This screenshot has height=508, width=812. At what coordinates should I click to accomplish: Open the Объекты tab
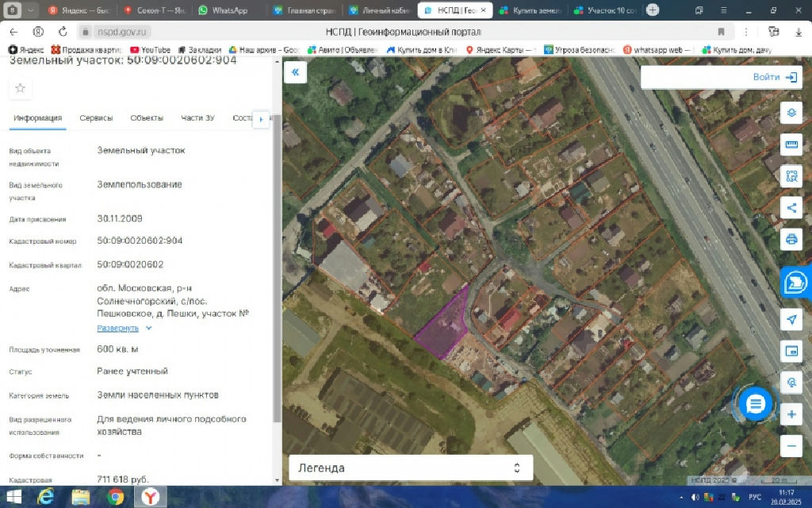pos(147,118)
